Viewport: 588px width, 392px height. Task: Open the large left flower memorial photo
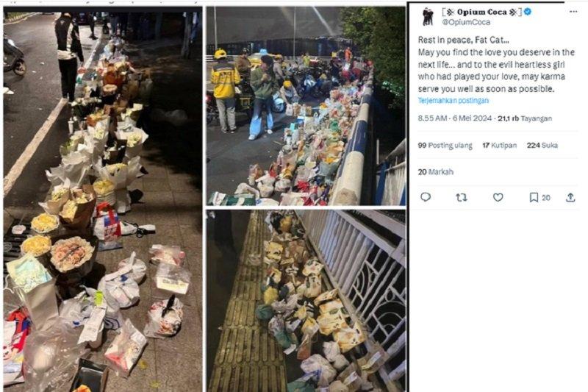point(103,199)
